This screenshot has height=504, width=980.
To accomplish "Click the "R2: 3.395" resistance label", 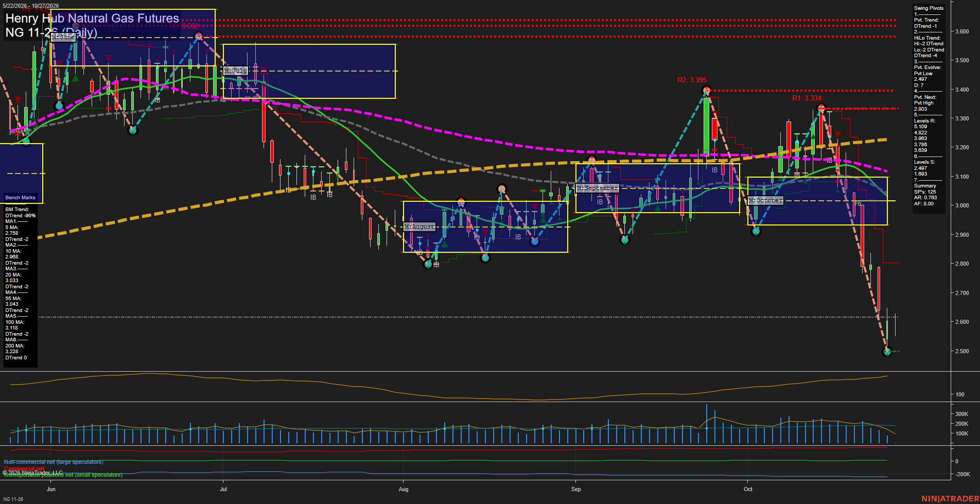I will coord(692,80).
